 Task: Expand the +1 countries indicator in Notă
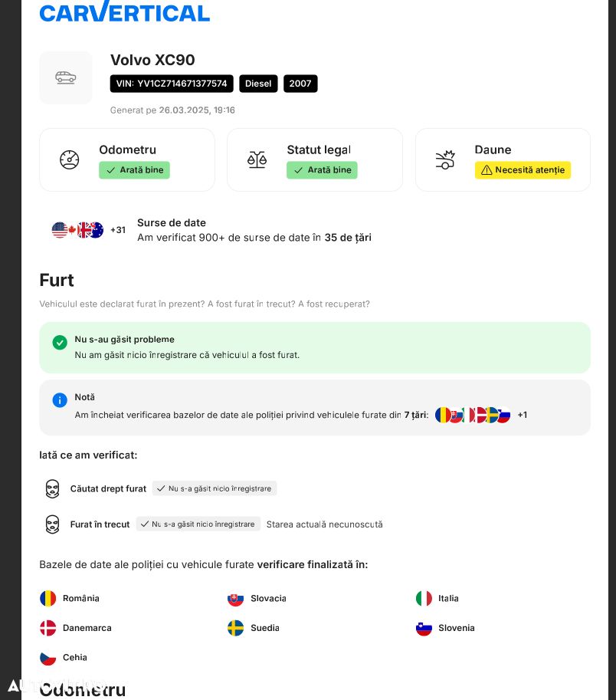(522, 415)
